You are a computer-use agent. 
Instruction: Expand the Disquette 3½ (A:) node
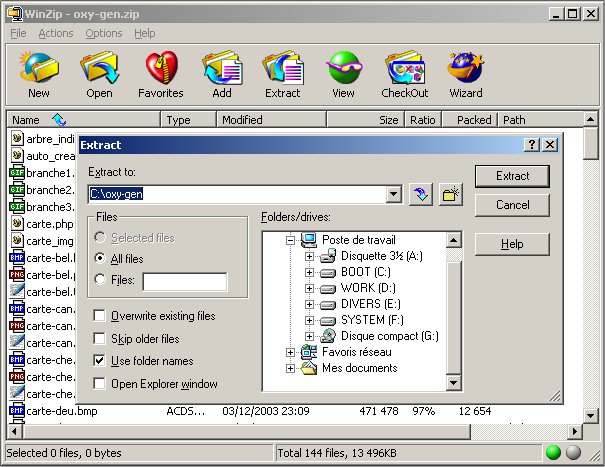pos(309,256)
